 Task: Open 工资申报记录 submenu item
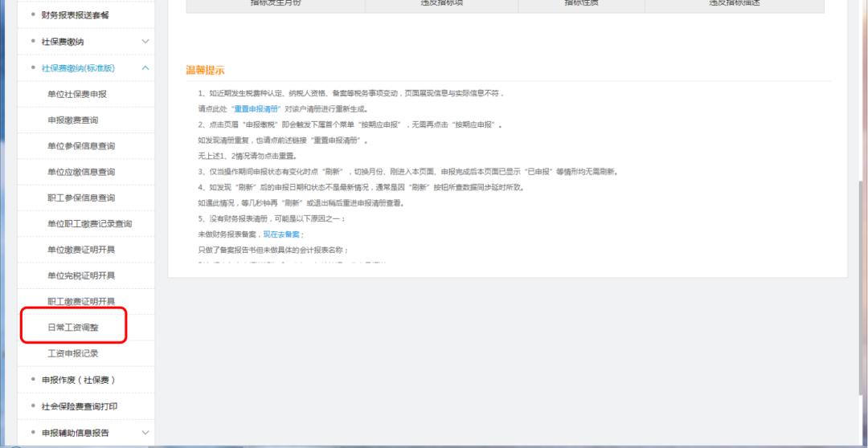point(72,353)
